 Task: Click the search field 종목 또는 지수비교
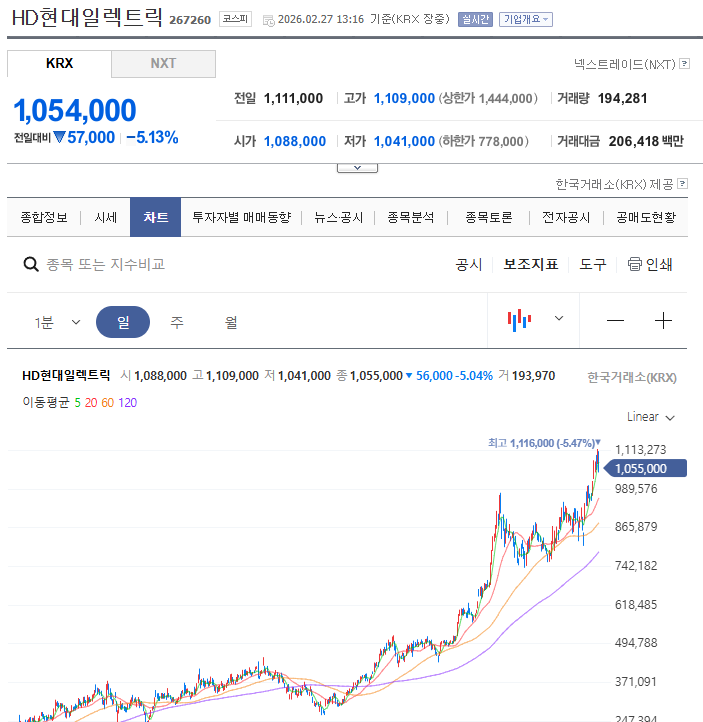(105, 264)
